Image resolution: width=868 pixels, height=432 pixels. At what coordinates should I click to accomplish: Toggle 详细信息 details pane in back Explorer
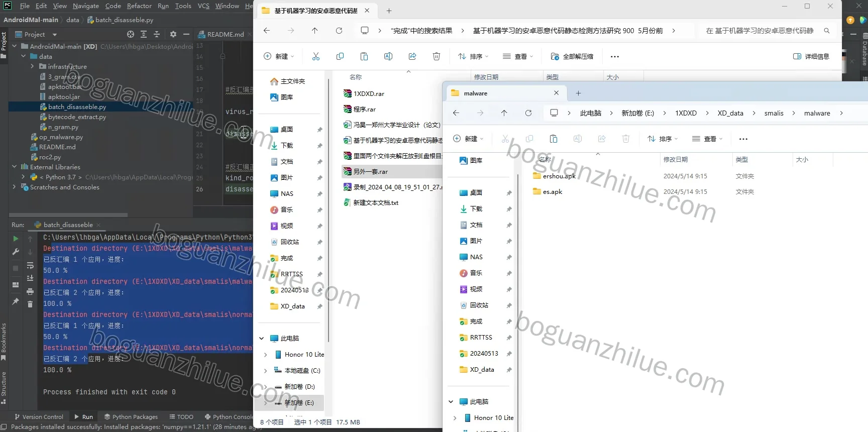click(811, 56)
